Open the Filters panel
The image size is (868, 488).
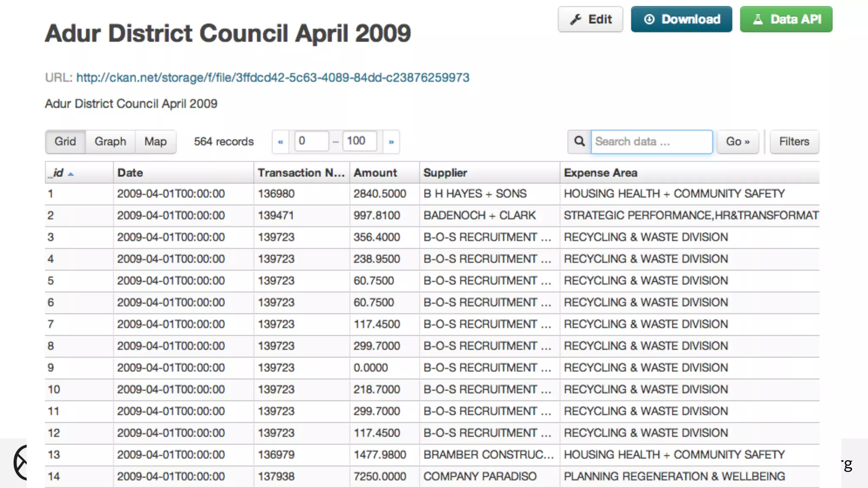(794, 141)
